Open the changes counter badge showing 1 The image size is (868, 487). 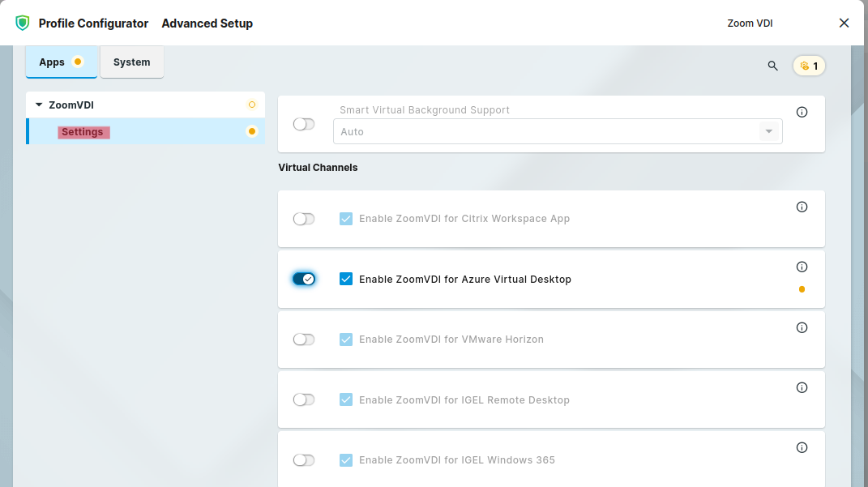(809, 66)
